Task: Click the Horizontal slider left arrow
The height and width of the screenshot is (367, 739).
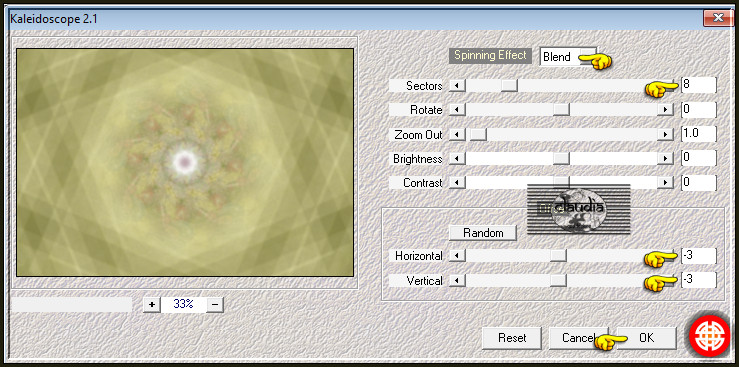Action: (457, 256)
